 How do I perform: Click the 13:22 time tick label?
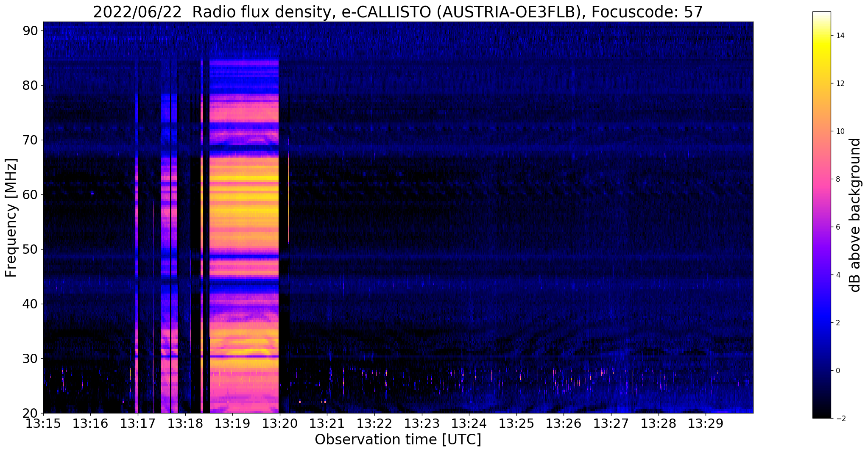point(374,424)
